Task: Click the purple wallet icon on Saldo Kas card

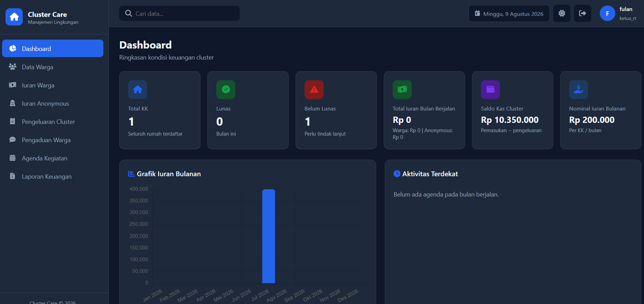Action: 490,90
